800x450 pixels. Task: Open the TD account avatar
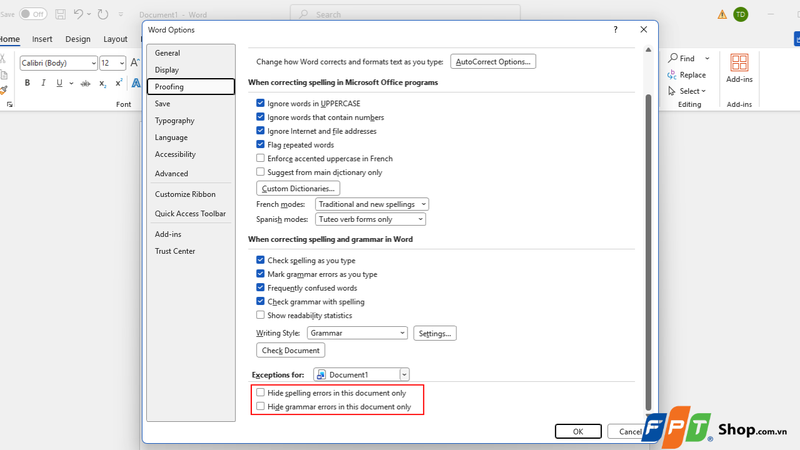741,14
